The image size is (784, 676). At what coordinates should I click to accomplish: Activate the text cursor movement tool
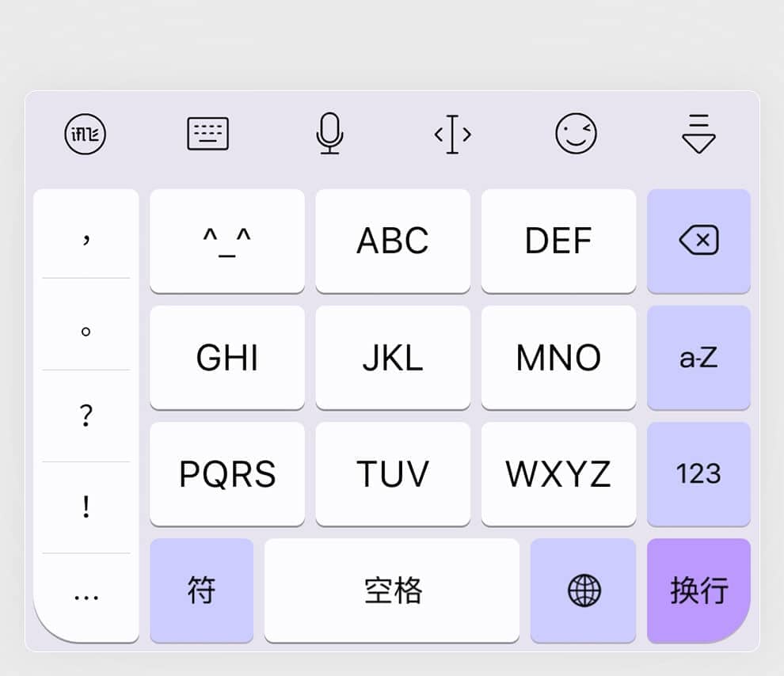tap(452, 134)
